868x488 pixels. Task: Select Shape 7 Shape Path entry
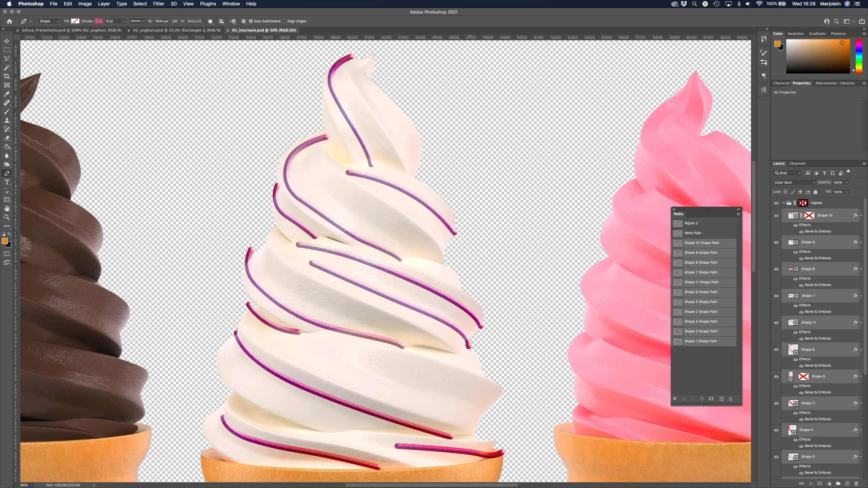click(x=701, y=272)
